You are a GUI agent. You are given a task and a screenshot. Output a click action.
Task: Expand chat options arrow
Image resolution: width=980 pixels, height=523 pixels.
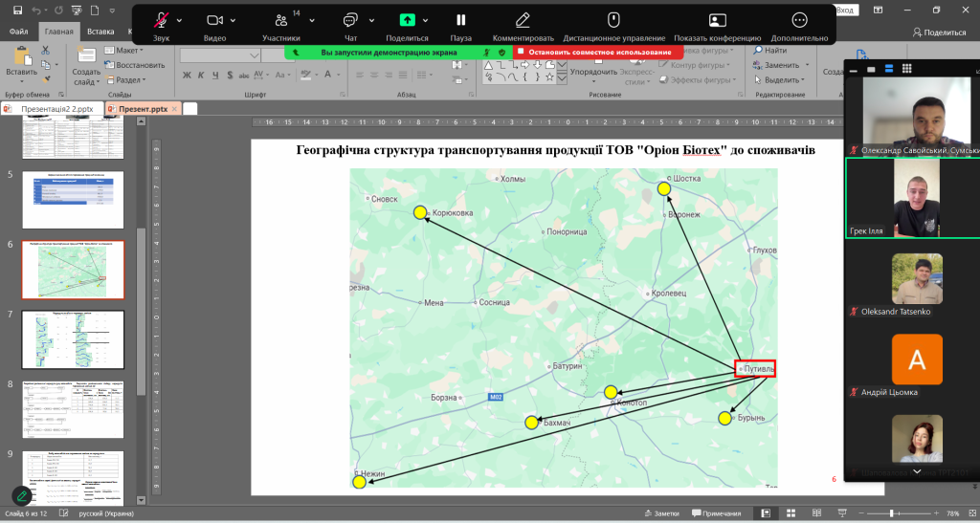coord(372,21)
